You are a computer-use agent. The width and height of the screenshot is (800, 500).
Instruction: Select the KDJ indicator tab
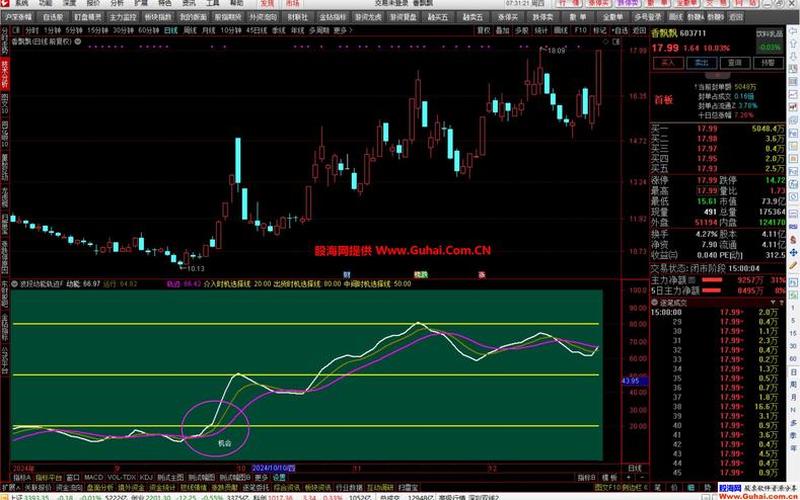[x=146, y=478]
